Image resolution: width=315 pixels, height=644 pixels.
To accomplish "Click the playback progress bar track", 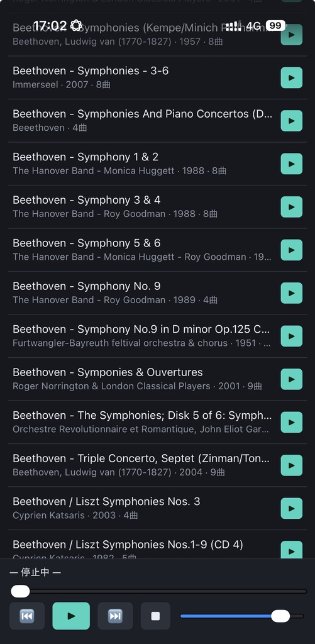I will click(159, 591).
